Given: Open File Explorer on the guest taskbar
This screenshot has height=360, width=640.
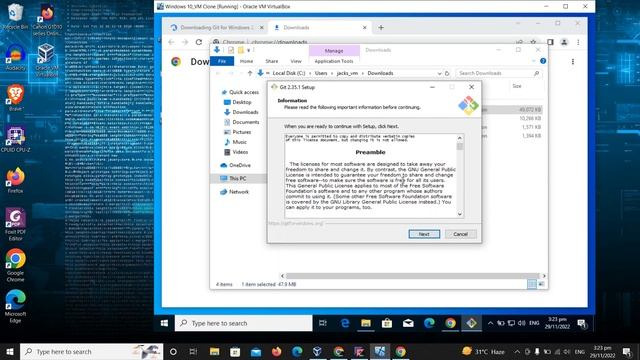Looking at the screenshot, I should (x=366, y=323).
